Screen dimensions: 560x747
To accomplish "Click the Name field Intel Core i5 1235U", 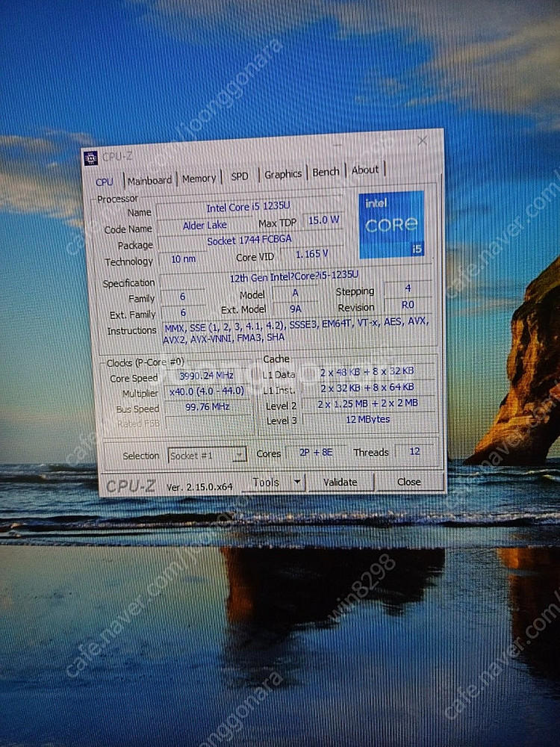I will click(x=248, y=207).
